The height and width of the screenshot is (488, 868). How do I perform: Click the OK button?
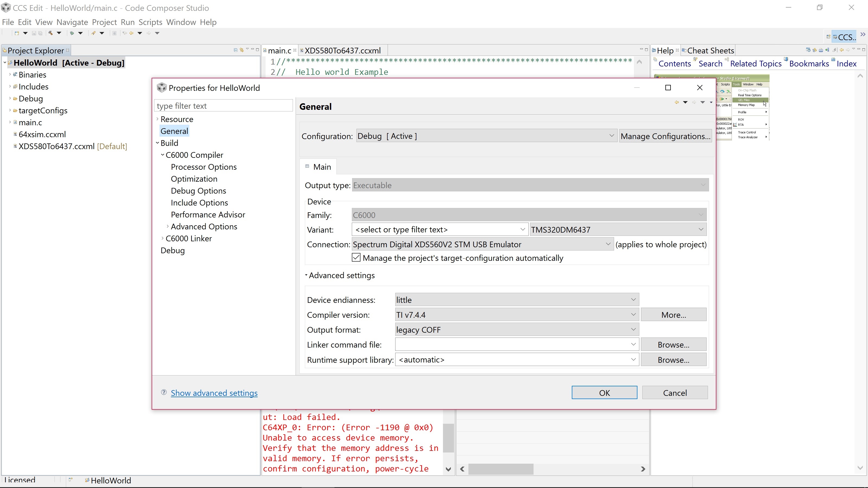[604, 393]
